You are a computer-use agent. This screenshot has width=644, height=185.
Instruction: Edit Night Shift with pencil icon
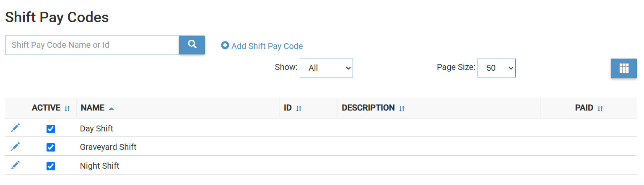click(16, 165)
